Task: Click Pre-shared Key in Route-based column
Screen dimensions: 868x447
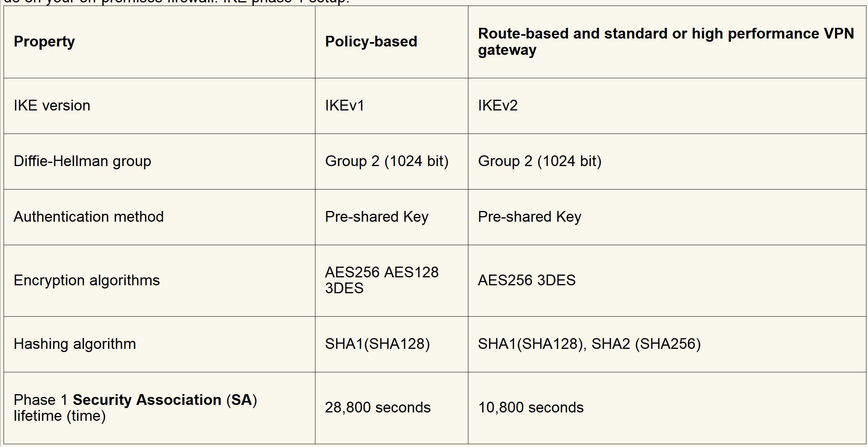Action: (x=530, y=217)
